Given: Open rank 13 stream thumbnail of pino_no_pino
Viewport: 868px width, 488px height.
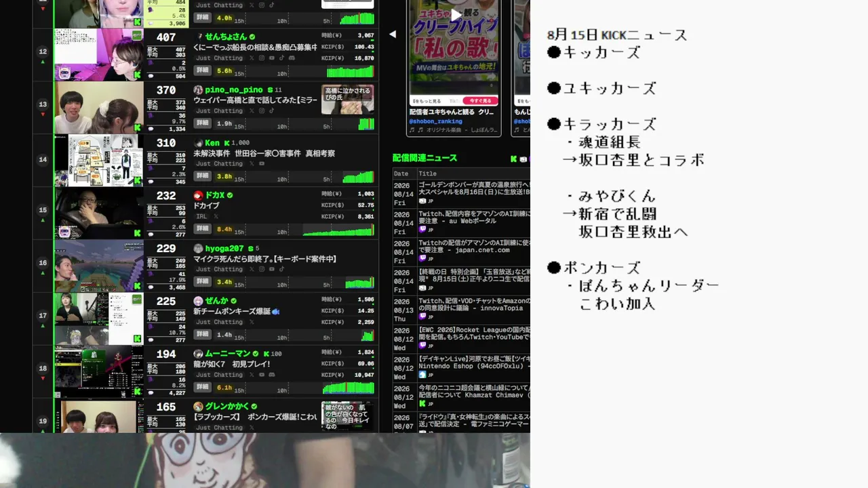Looking at the screenshot, I should [x=99, y=107].
